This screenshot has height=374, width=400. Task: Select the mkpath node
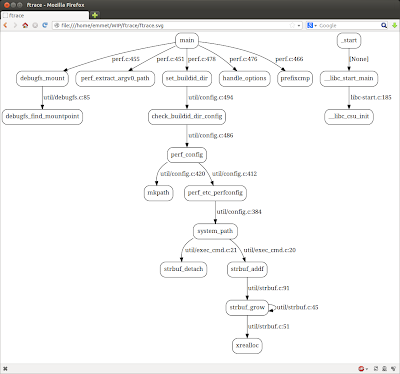pos(158,193)
